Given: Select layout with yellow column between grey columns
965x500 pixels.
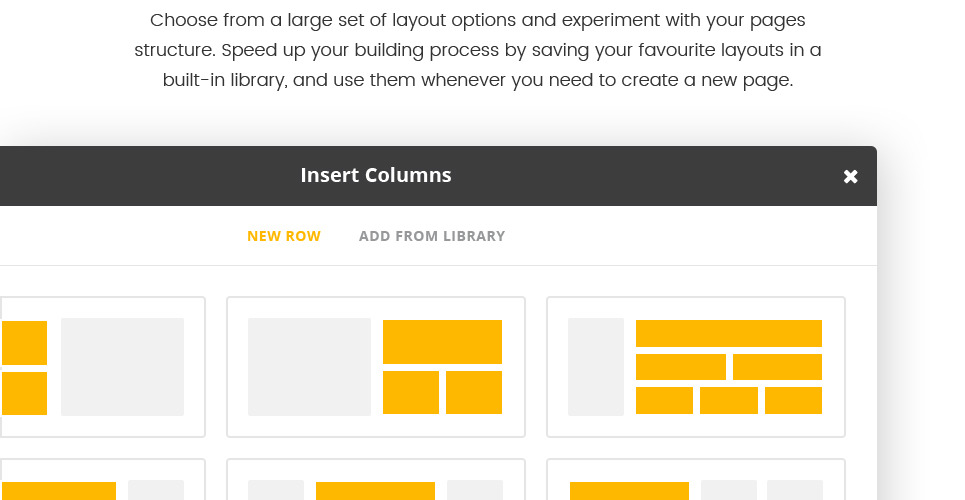Looking at the screenshot, I should (376, 480).
